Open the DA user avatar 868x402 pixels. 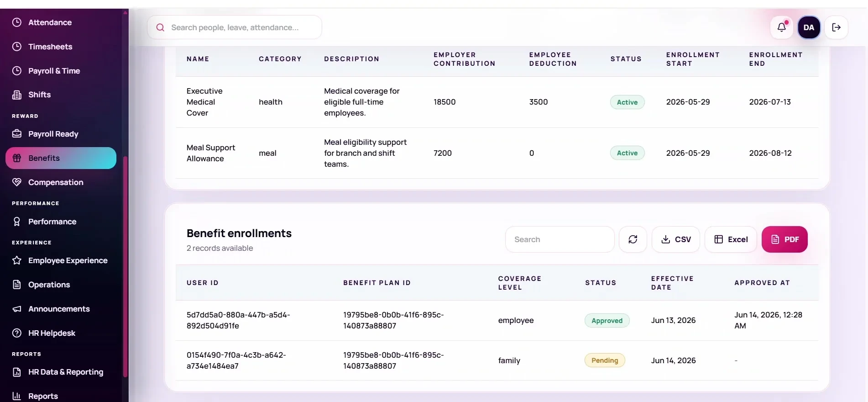click(809, 27)
